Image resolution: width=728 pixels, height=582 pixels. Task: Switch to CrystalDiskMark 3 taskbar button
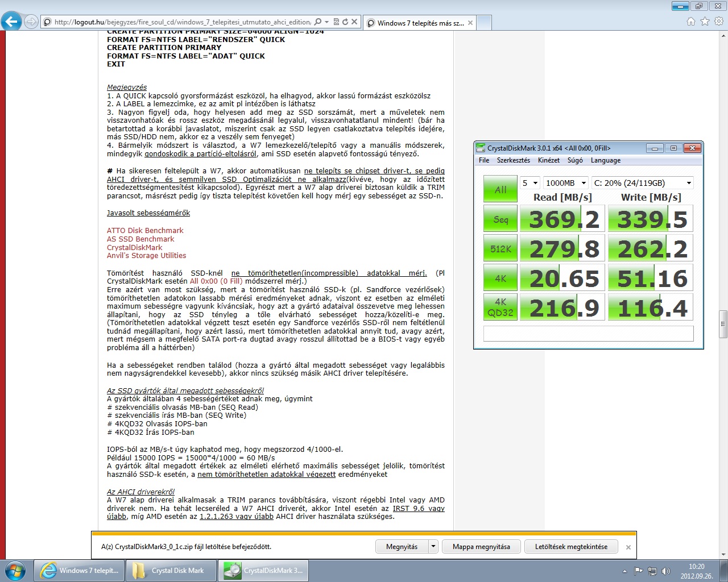click(263, 571)
